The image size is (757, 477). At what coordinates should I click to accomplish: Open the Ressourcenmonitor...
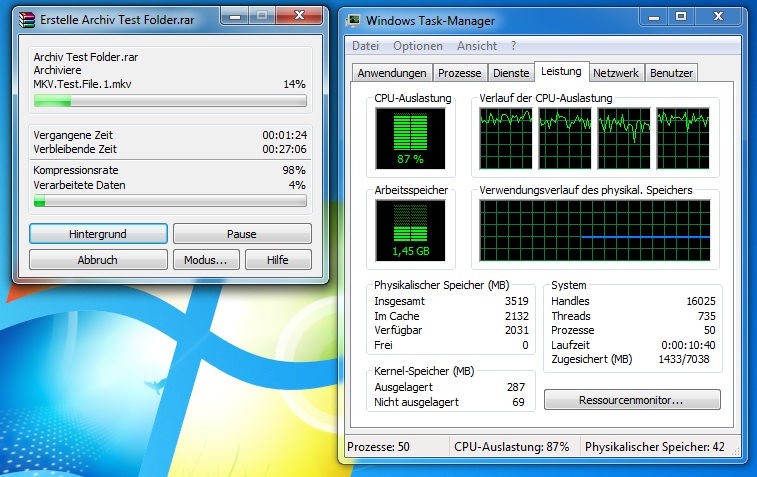click(632, 400)
